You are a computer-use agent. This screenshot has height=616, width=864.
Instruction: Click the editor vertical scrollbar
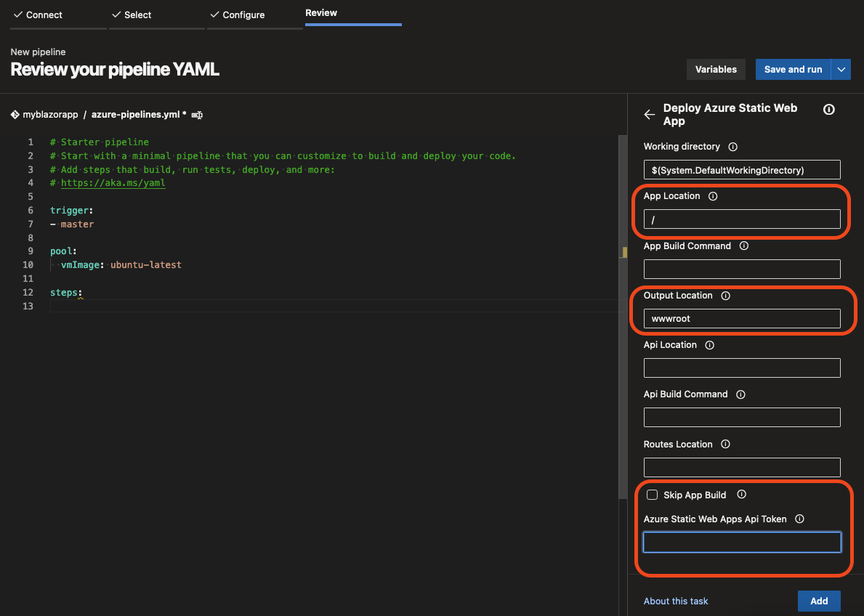click(623, 317)
